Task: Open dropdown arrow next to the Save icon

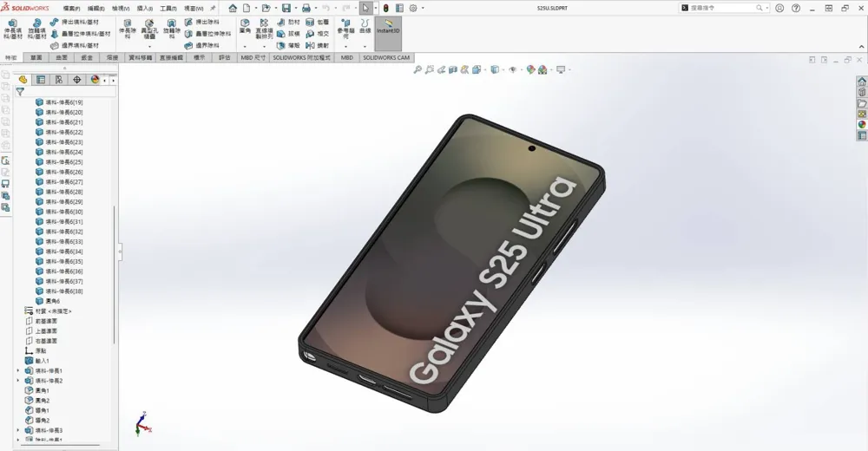Action: pos(295,9)
